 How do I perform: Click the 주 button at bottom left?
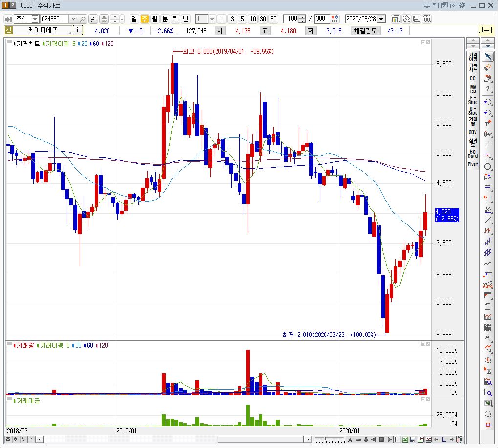pyautogui.click(x=9, y=440)
